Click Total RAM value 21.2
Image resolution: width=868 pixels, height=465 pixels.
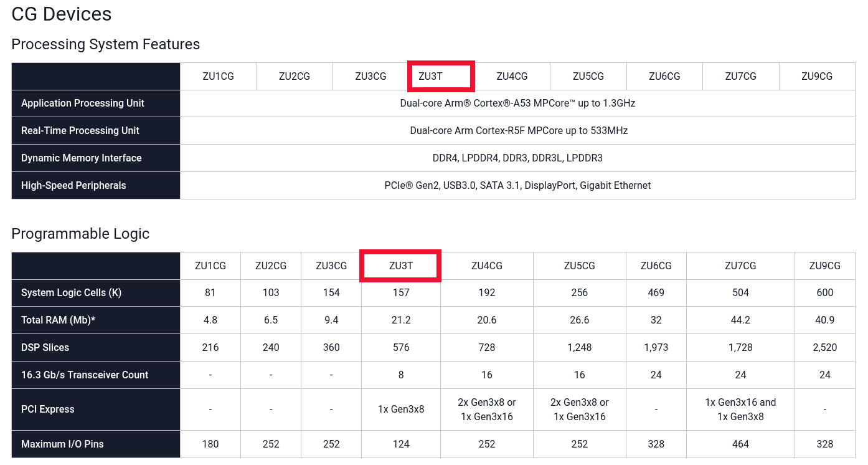click(x=401, y=320)
